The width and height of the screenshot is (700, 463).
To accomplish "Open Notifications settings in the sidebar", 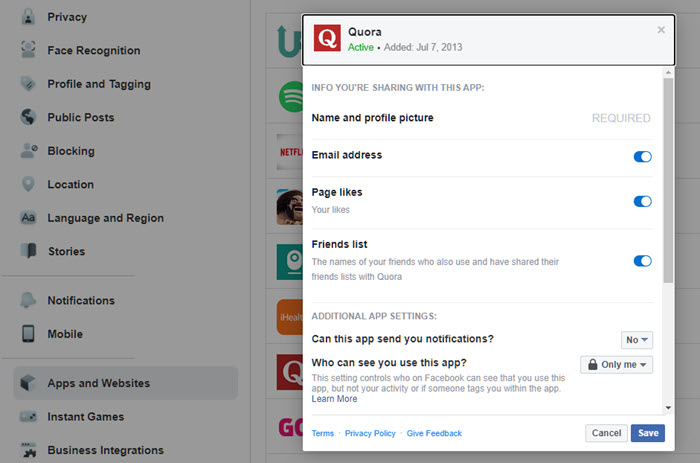I will click(81, 300).
